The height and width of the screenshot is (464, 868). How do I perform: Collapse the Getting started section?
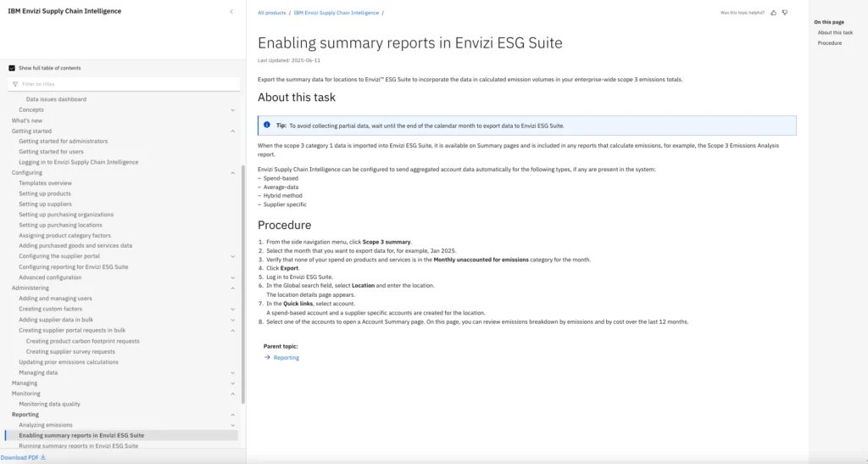pos(233,131)
